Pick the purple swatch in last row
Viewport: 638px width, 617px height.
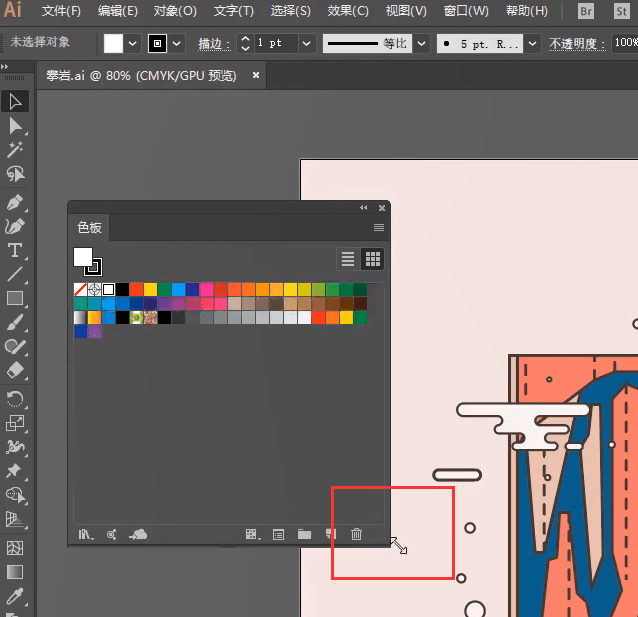[94, 331]
